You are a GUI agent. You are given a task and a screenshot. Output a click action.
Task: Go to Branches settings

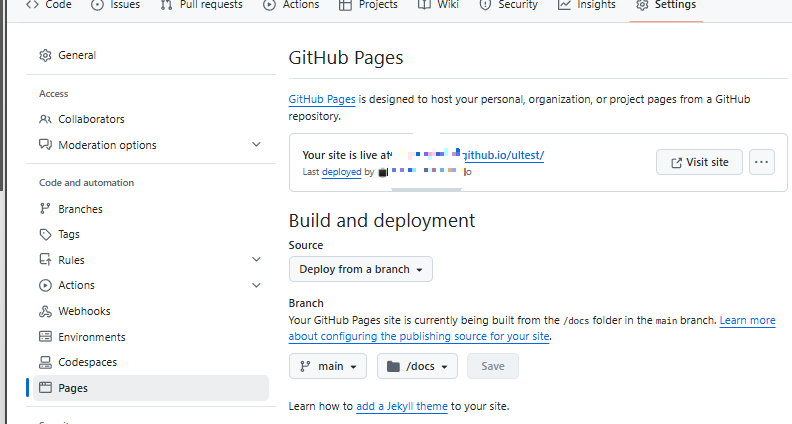151,209
